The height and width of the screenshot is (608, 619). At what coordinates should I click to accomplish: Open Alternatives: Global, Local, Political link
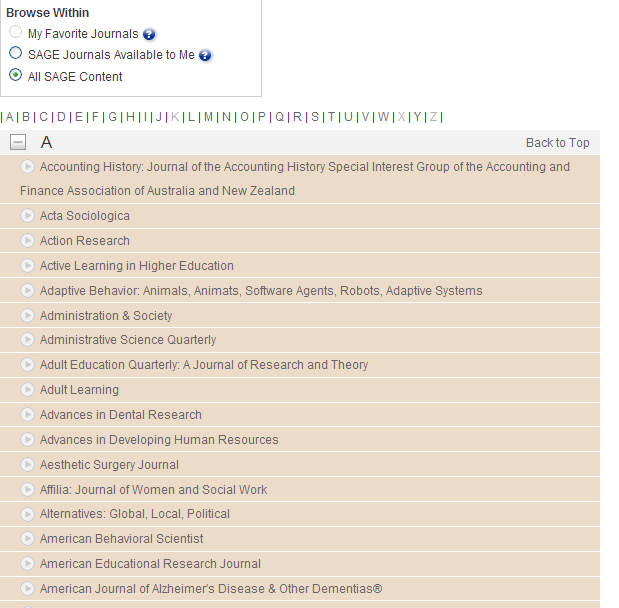point(135,514)
